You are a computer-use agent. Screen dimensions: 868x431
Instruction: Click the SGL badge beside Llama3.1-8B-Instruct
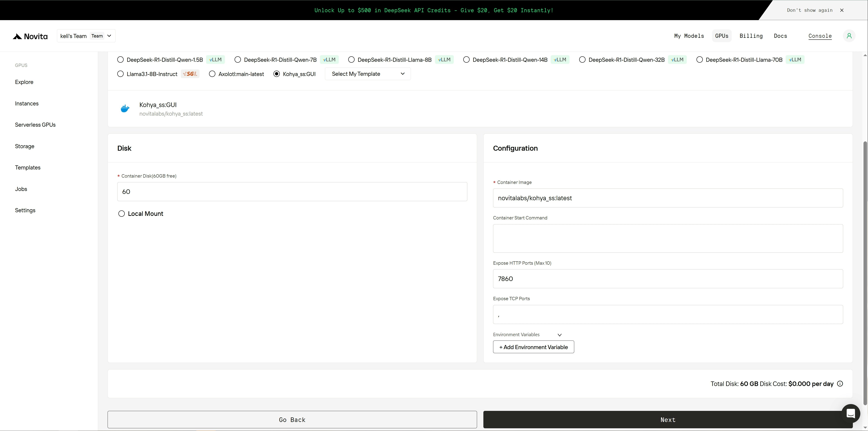pos(190,74)
